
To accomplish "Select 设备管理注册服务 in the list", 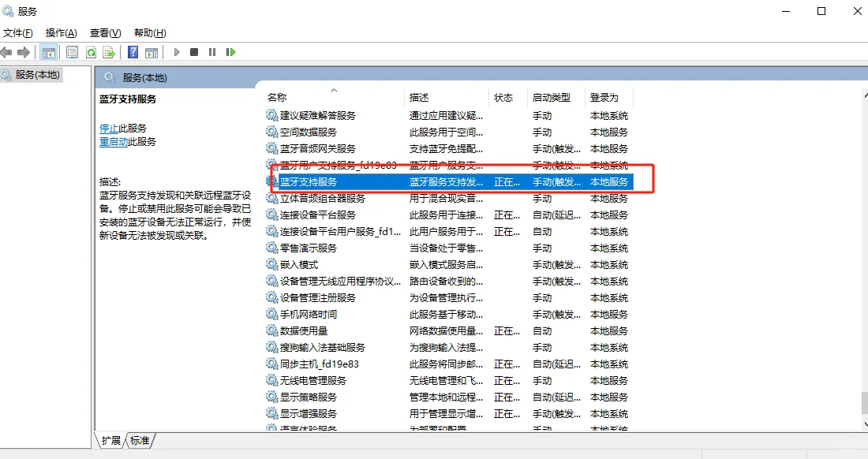I will pyautogui.click(x=318, y=297).
